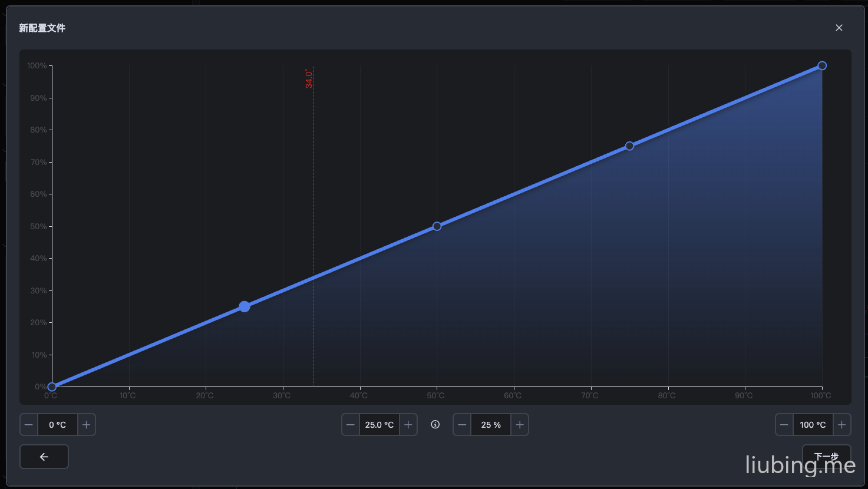This screenshot has height=489, width=868.
Task: Click the info icon between steppers
Action: tap(435, 425)
